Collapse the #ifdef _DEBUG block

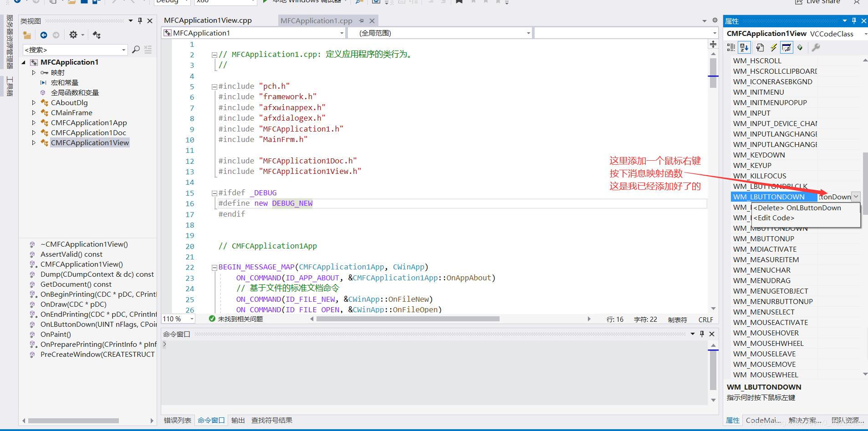point(214,193)
